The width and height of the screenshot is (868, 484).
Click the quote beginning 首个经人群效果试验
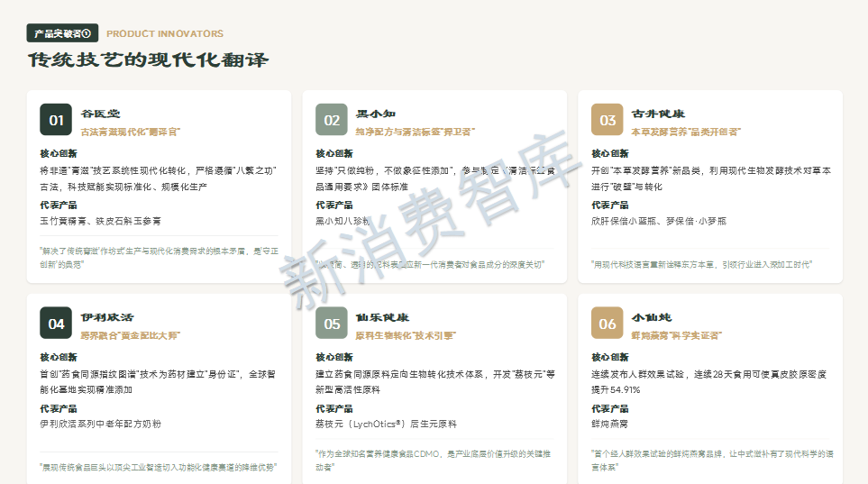point(712,461)
